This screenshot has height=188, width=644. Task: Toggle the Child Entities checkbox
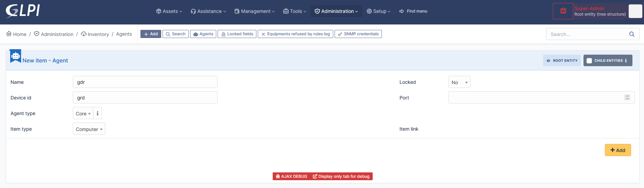(589, 61)
